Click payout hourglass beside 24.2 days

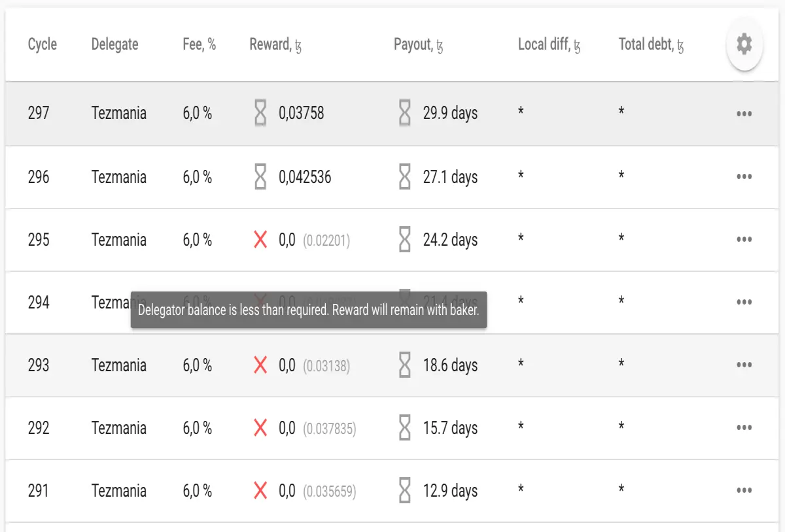click(x=405, y=240)
